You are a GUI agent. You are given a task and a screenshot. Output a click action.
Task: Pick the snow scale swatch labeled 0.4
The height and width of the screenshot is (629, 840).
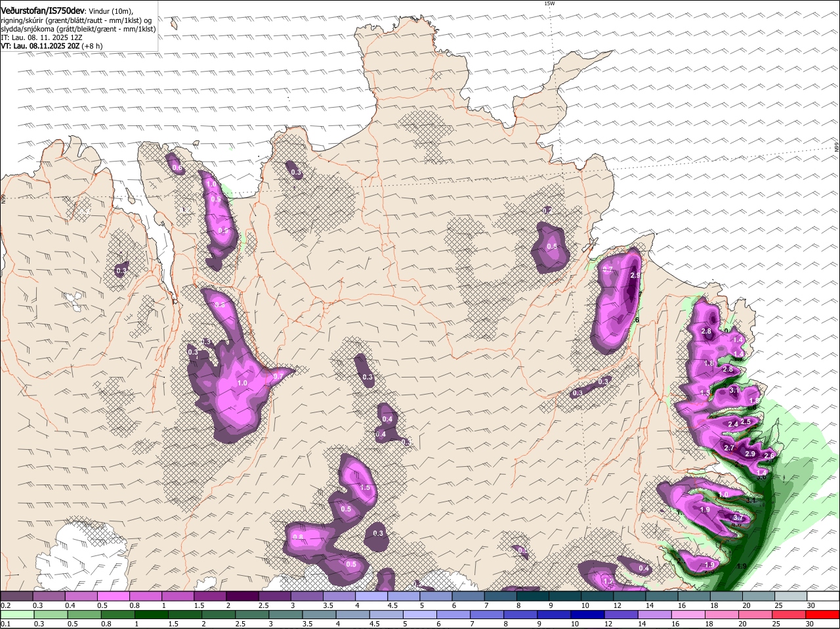81,596
